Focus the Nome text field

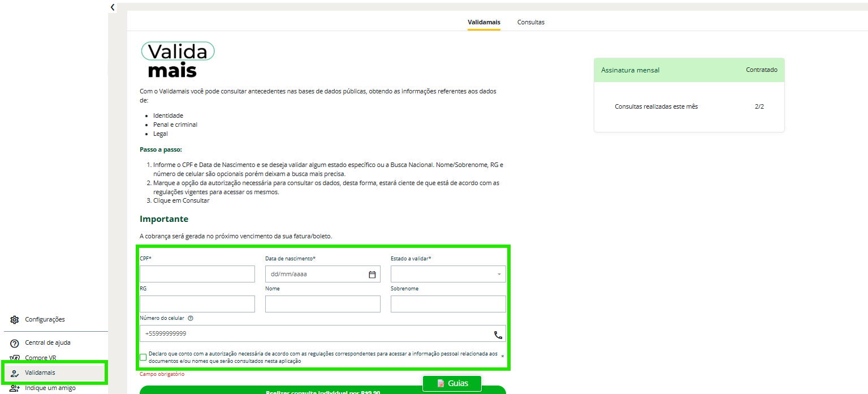click(x=322, y=304)
